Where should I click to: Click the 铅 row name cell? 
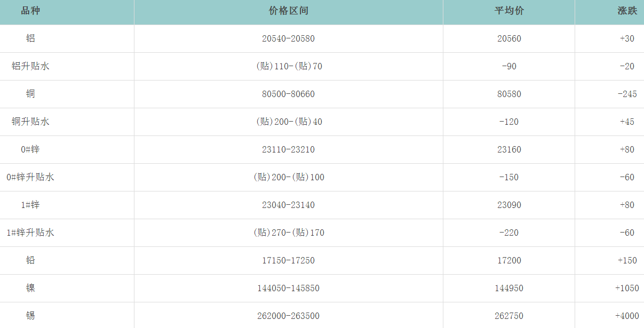[30, 260]
